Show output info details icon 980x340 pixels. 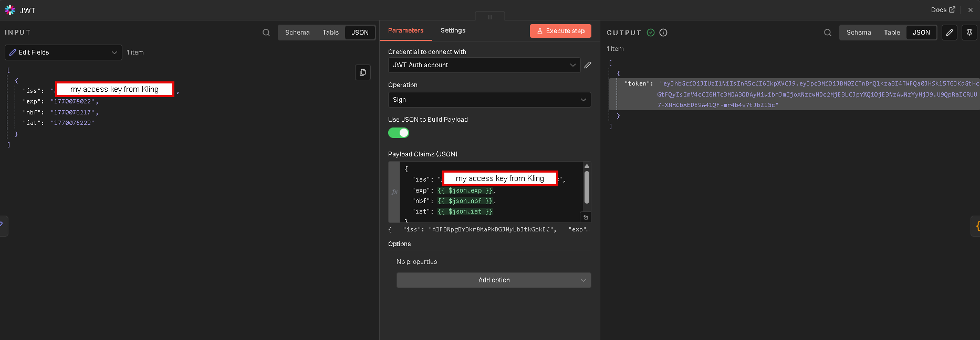663,33
